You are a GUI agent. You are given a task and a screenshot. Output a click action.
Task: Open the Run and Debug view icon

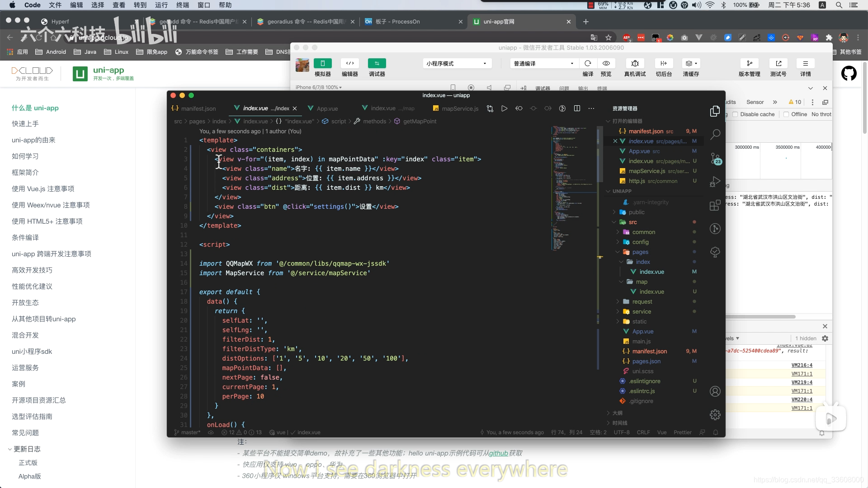pos(715,182)
